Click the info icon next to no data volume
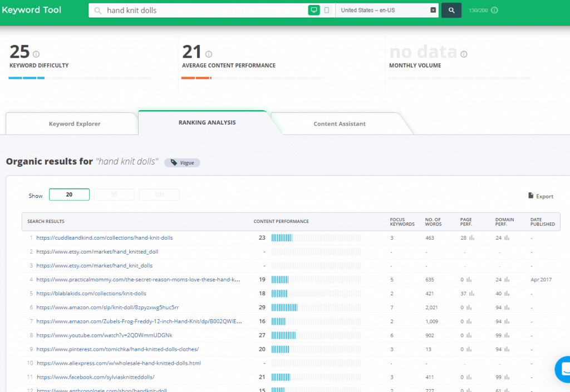This screenshot has height=392, width=570. (x=464, y=54)
